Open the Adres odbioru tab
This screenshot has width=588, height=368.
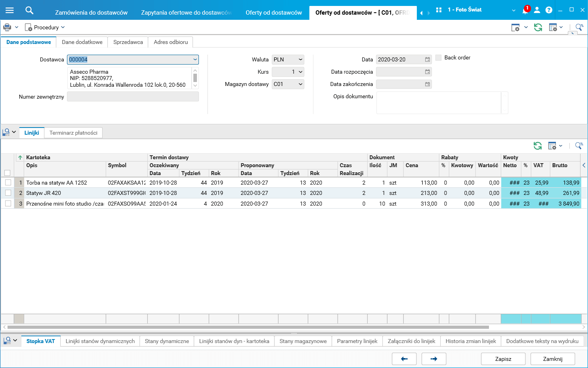(171, 42)
